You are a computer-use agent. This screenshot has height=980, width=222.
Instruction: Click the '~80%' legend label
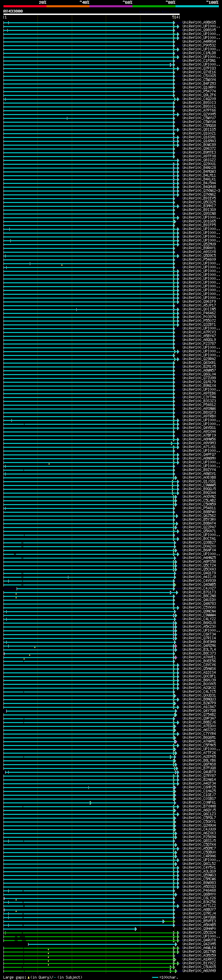(x=170, y=2)
